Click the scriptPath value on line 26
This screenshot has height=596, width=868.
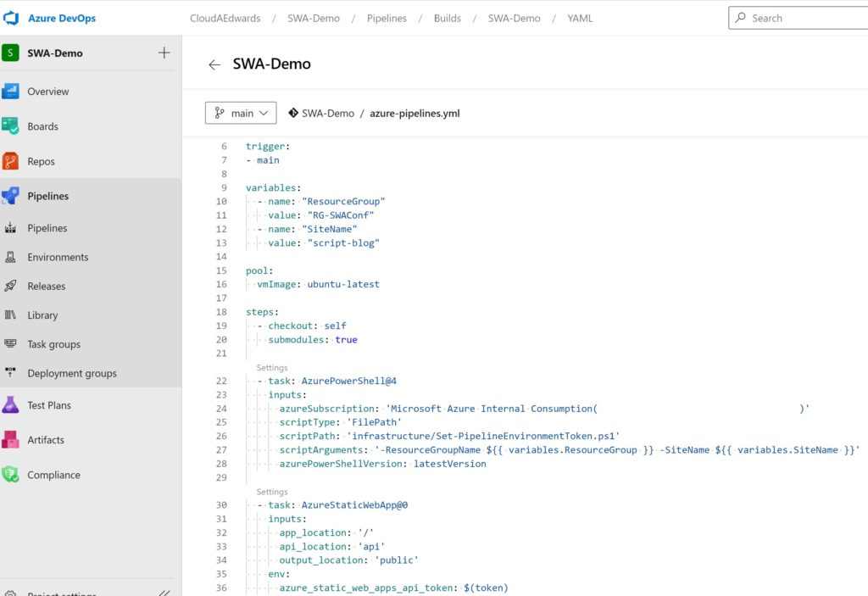482,436
